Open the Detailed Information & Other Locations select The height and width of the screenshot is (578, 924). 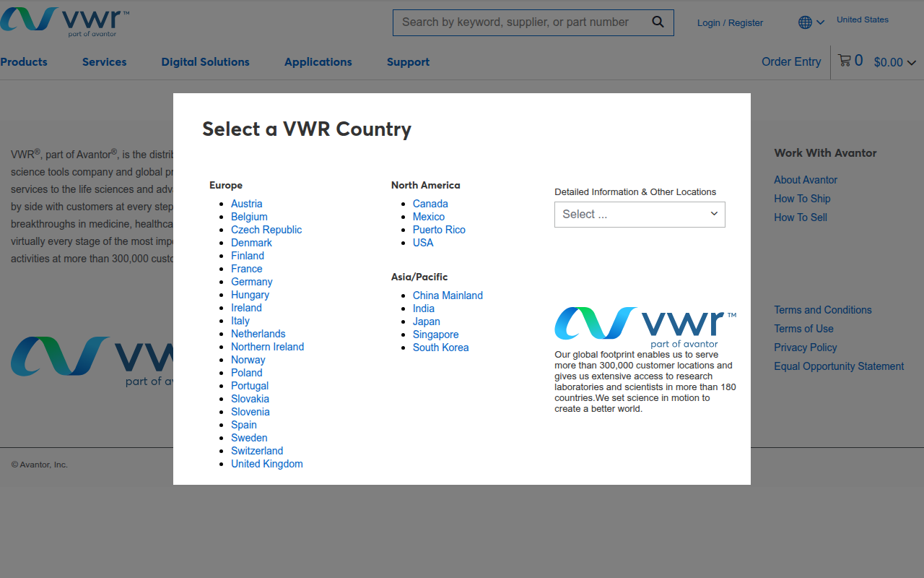640,214
